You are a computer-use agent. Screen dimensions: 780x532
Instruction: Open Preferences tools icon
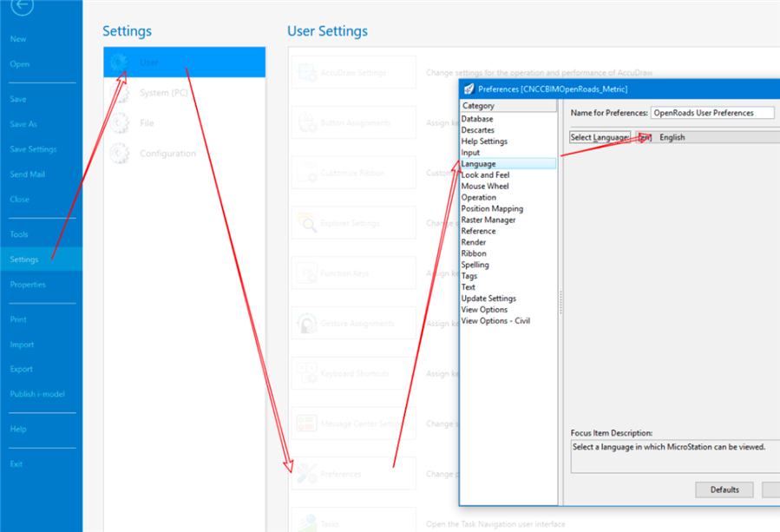(x=307, y=474)
